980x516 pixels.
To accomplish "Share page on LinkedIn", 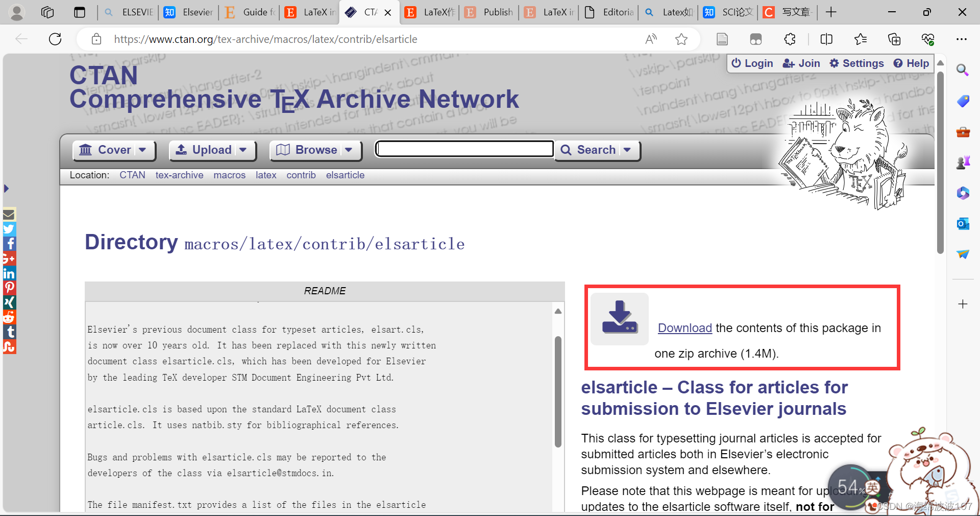I will coord(9,273).
